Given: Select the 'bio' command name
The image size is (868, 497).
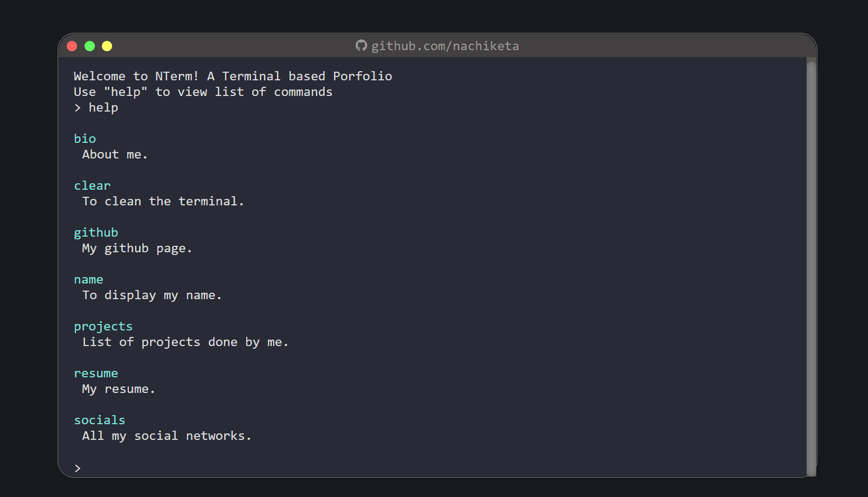Looking at the screenshot, I should click(85, 139).
